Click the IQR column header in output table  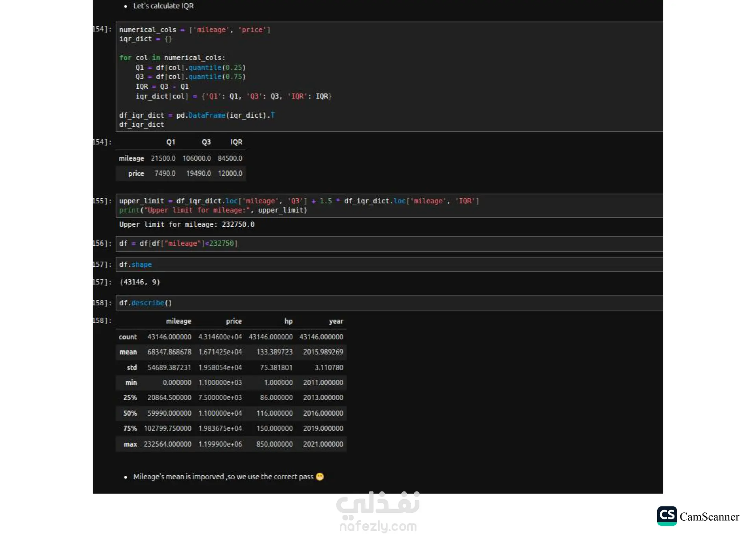(x=236, y=142)
